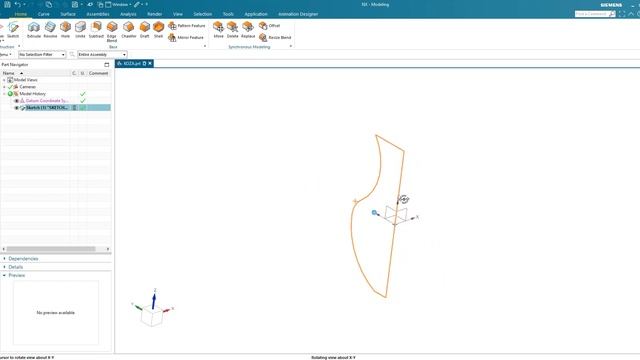The width and height of the screenshot is (640, 360).
Task: Toggle the Sketch (1) feature checkbox
Action: tap(17, 108)
